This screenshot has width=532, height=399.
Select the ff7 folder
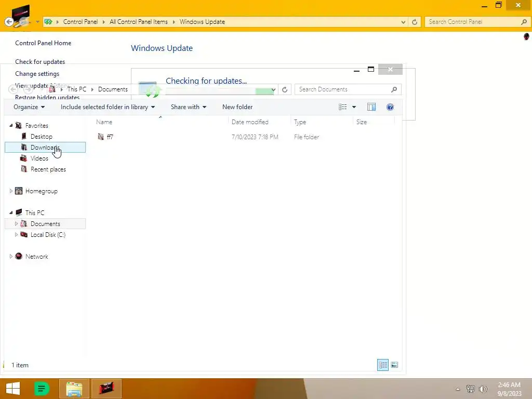(110, 137)
